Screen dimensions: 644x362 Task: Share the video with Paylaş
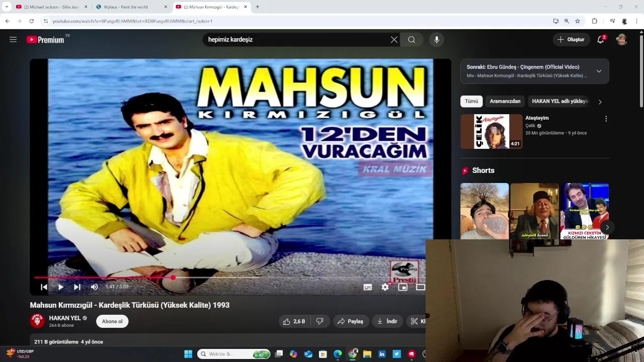(x=351, y=321)
